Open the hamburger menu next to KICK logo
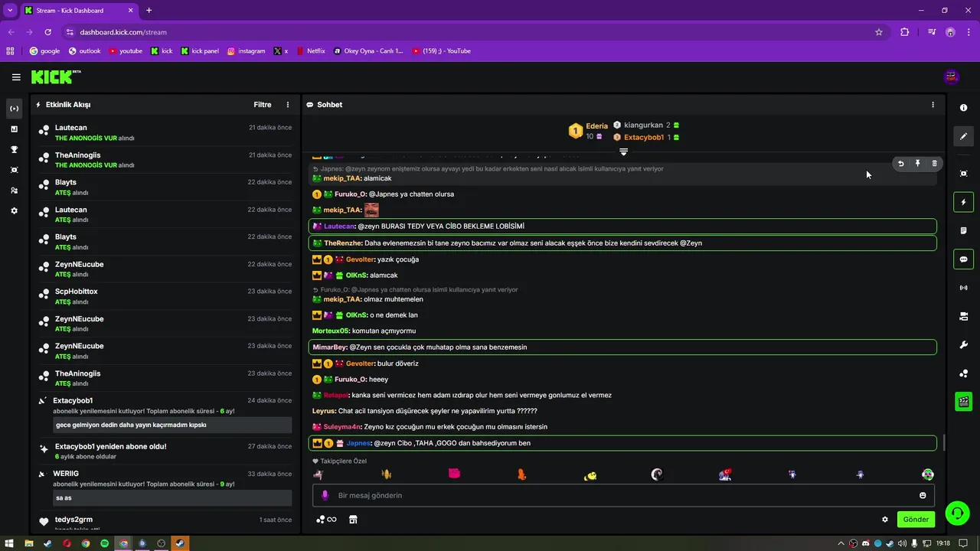This screenshot has width=980, height=551. 16,77
